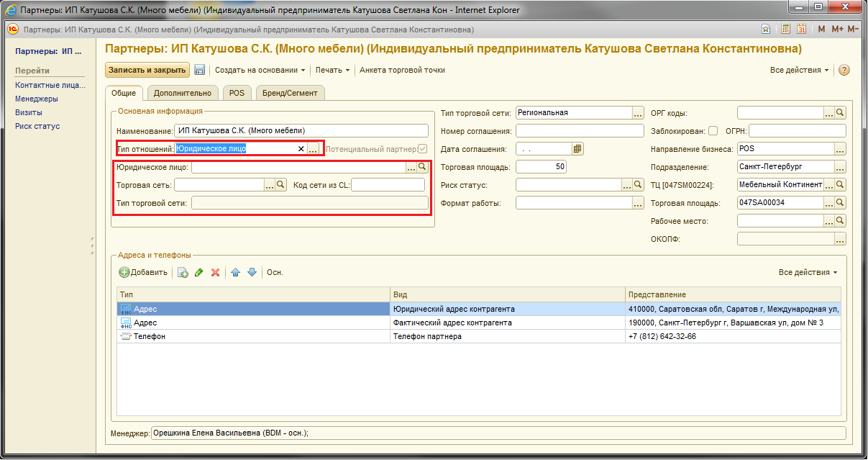This screenshot has height=460, width=868.
Task: Open selection button for Подразделение
Action: [840, 167]
